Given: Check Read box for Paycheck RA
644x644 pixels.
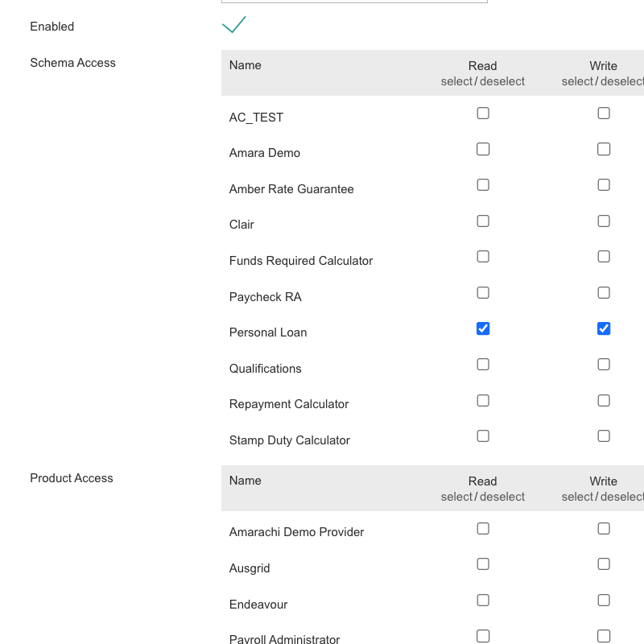Looking at the screenshot, I should pyautogui.click(x=483, y=293).
